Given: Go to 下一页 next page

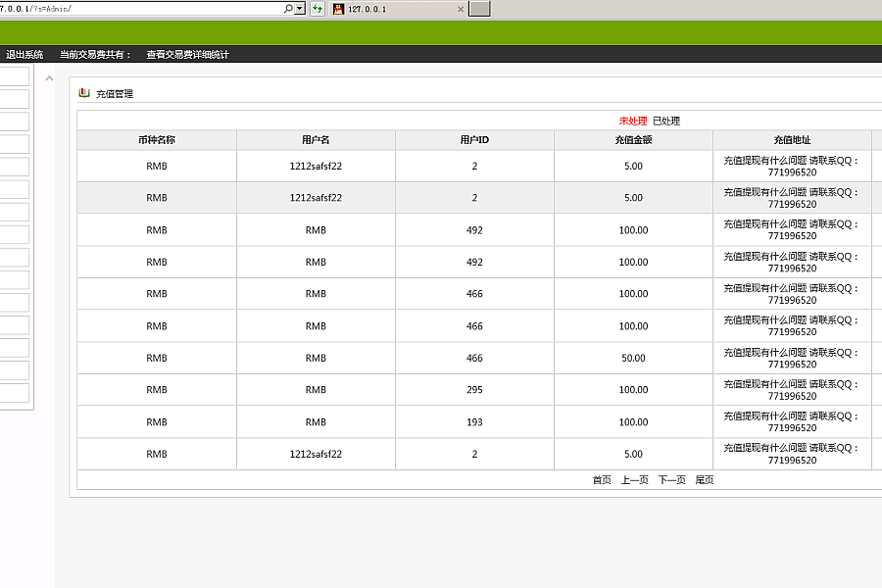Looking at the screenshot, I should tap(672, 480).
